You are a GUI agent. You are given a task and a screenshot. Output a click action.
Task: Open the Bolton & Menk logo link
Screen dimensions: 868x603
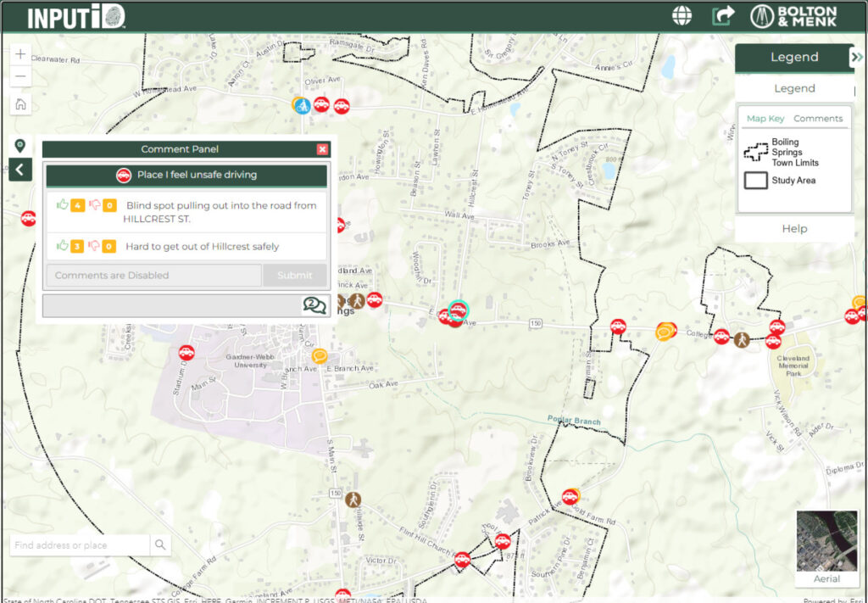[x=793, y=16]
